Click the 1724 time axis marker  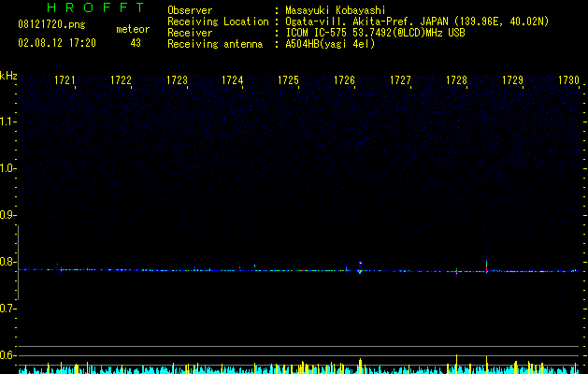[x=232, y=80]
